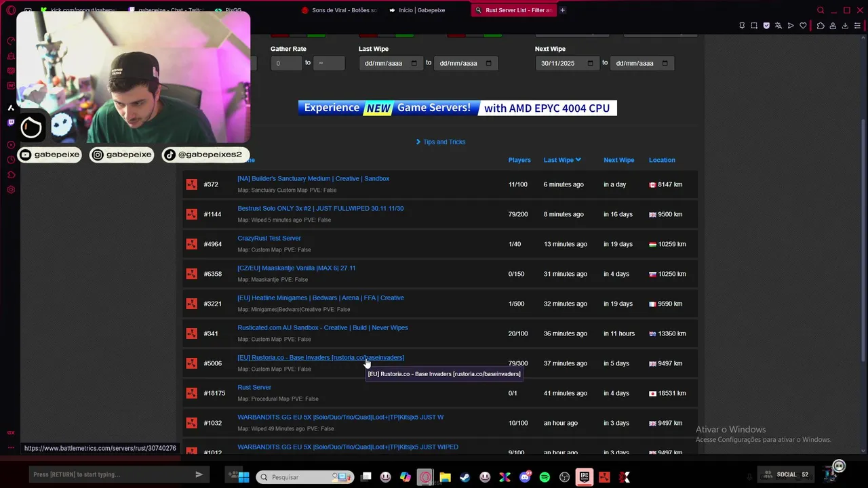Open the Opera GX menu logo
The height and width of the screenshot is (488, 868).
point(11,10)
